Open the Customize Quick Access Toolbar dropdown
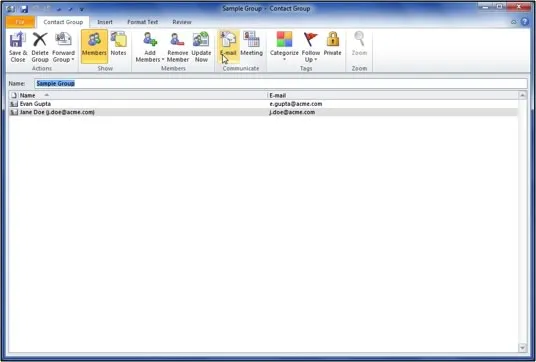This screenshot has height=362, width=536. [82, 9]
